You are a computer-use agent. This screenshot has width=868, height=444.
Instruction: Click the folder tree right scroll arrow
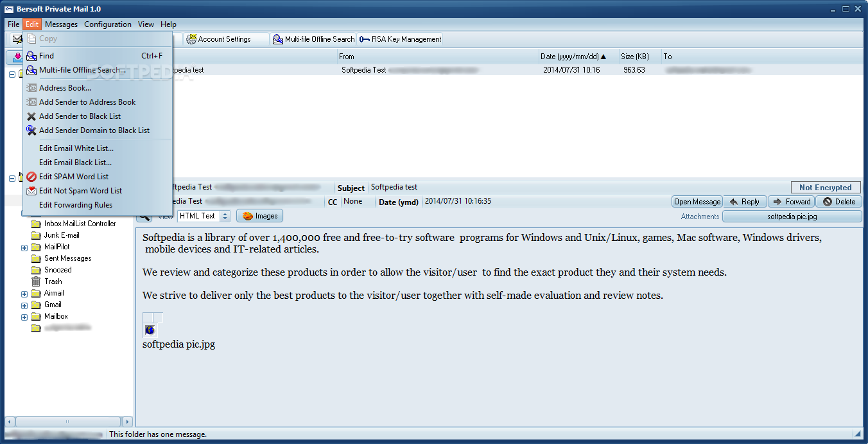tap(127, 422)
